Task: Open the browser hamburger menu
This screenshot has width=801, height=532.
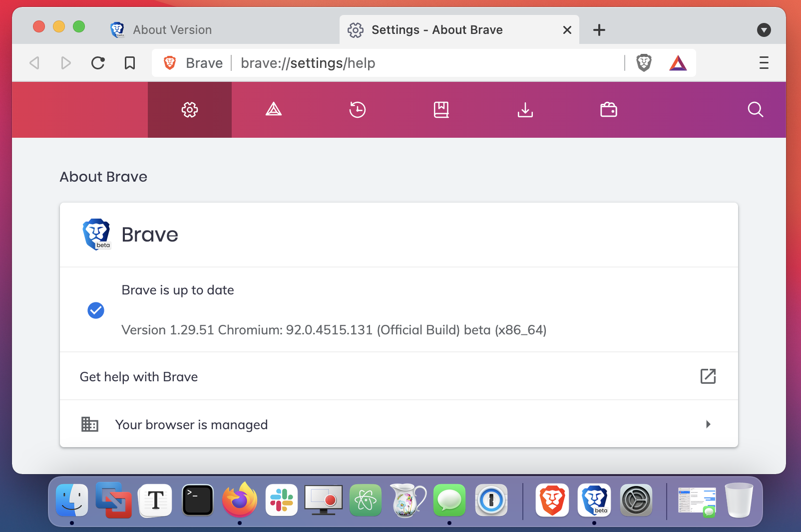Action: tap(764, 63)
